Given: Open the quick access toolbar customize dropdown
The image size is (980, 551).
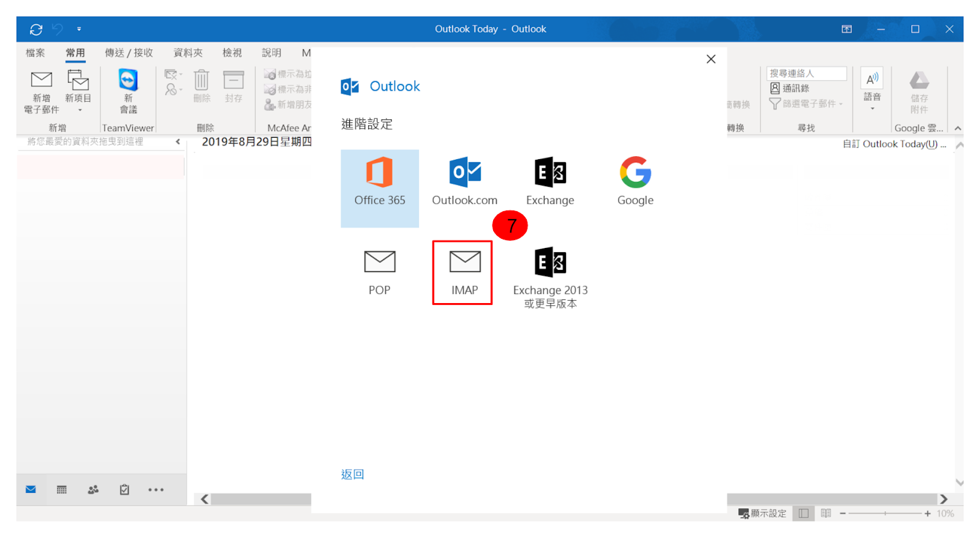Looking at the screenshot, I should pyautogui.click(x=79, y=29).
